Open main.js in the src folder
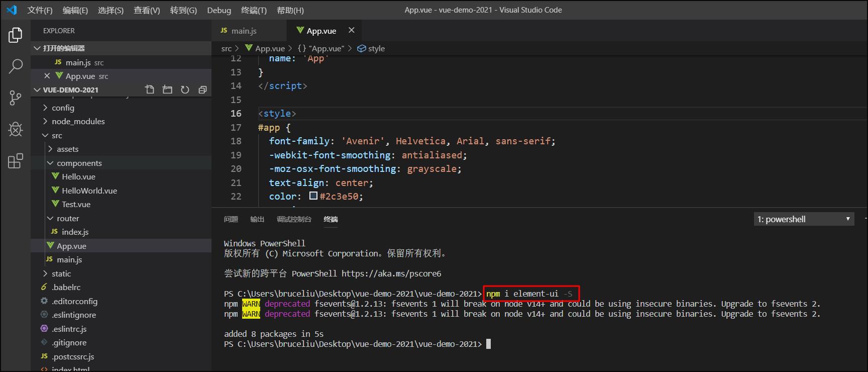Viewport: 868px width, 372px height. 121,259
